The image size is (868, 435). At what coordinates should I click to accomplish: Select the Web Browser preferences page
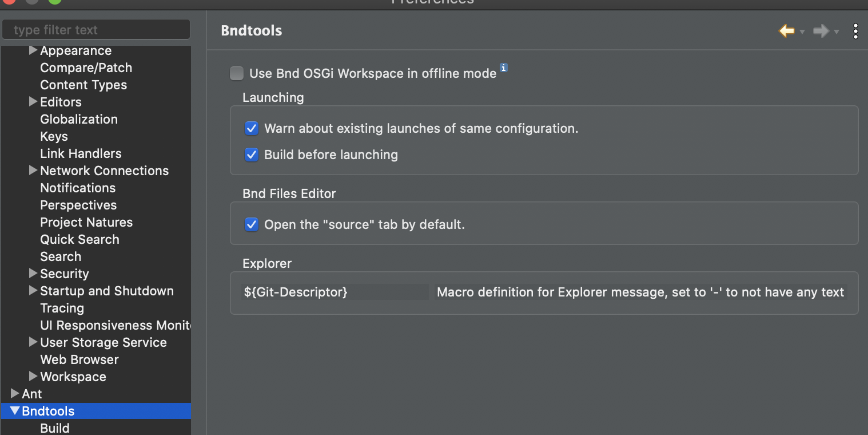(x=79, y=359)
